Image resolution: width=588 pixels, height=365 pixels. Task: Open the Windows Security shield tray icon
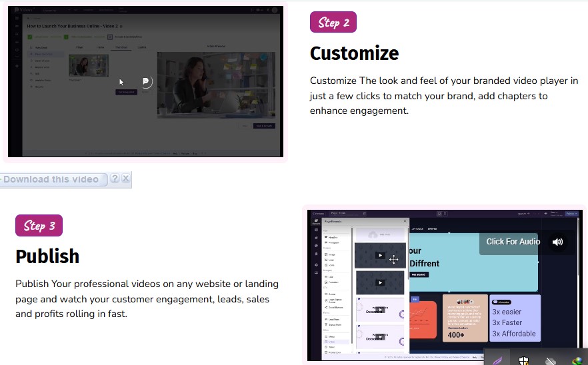point(524,360)
